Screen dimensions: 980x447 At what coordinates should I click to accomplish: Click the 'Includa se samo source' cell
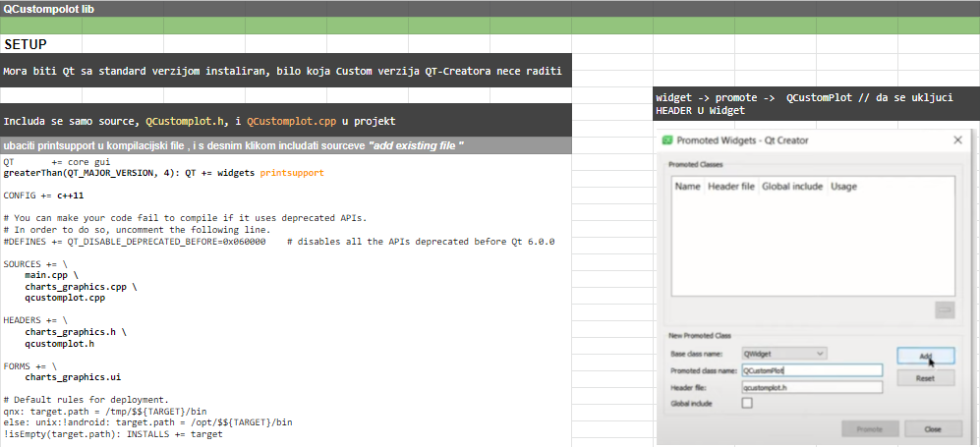(x=286, y=121)
